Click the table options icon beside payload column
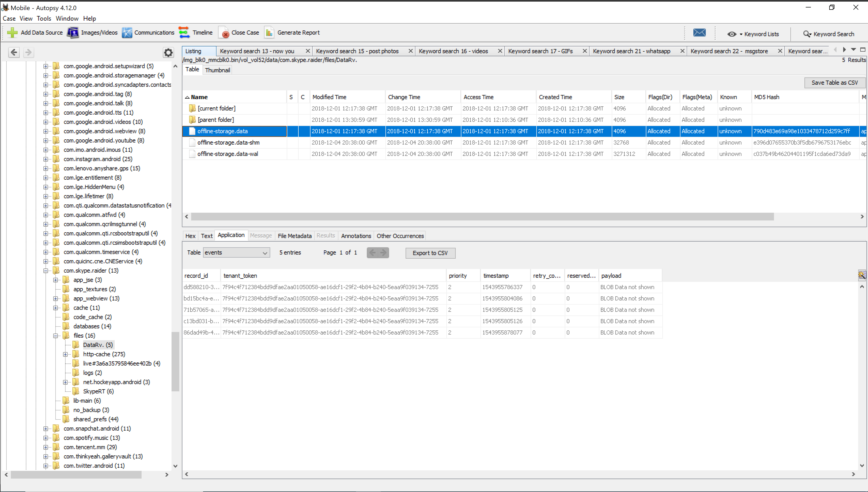Screen dimensions: 868x492 click(x=862, y=275)
